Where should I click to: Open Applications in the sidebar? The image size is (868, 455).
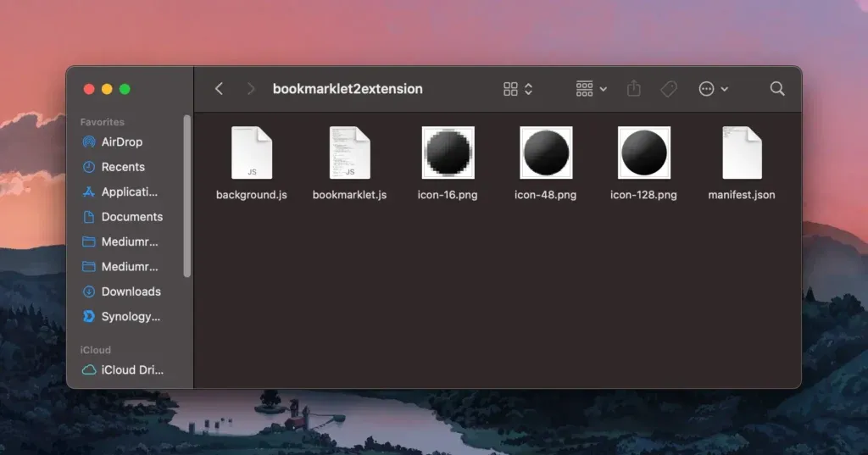[129, 192]
